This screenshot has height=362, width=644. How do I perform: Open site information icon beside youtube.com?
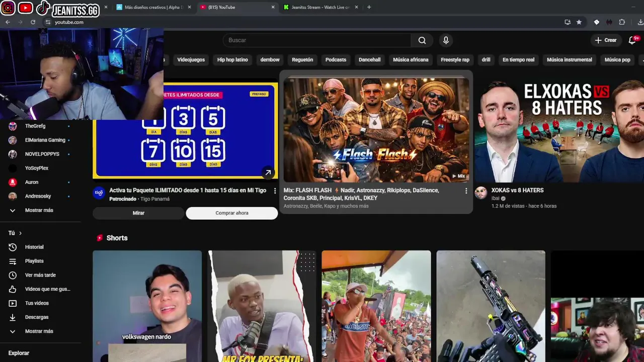pyautogui.click(x=48, y=22)
